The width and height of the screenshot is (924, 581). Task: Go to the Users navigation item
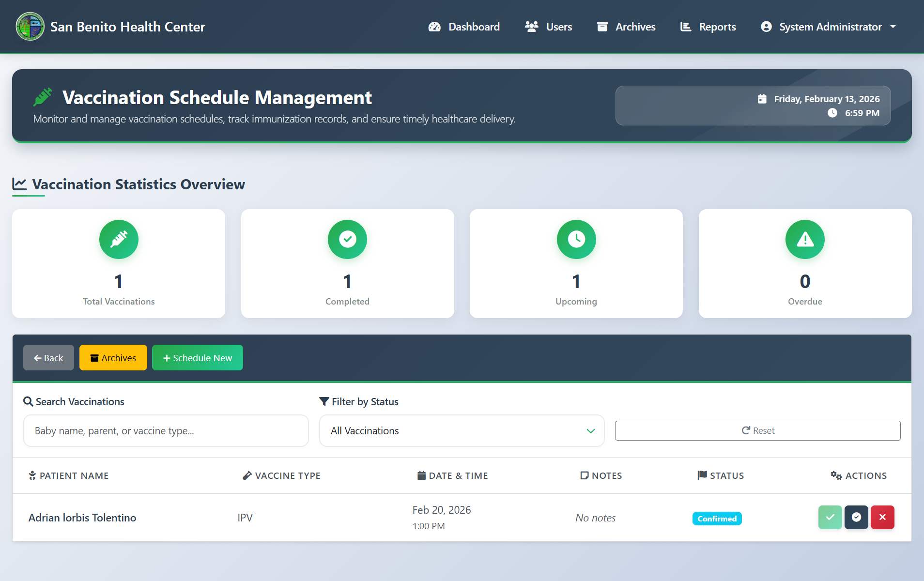coord(549,27)
